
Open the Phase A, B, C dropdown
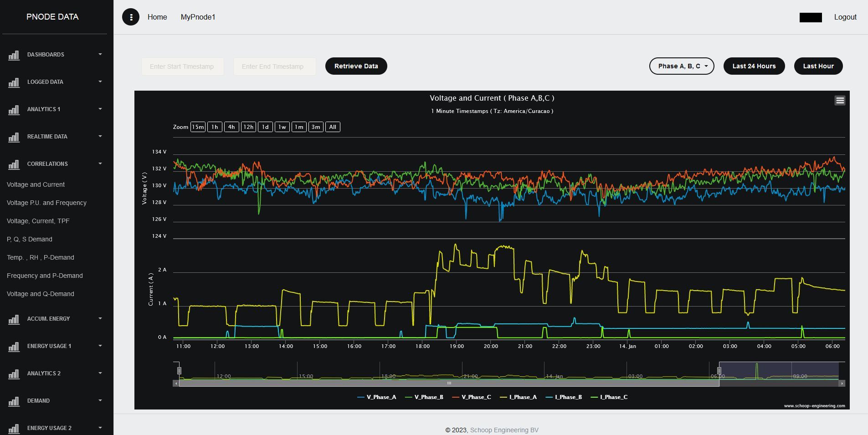tap(682, 66)
